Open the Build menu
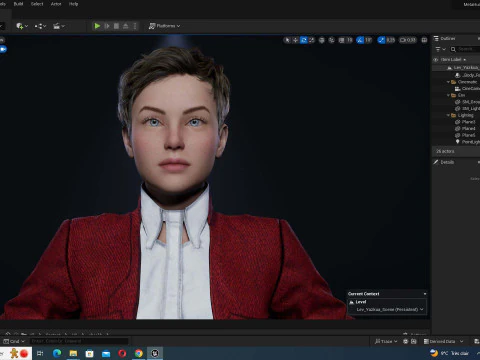The image size is (480, 360). pos(18,4)
